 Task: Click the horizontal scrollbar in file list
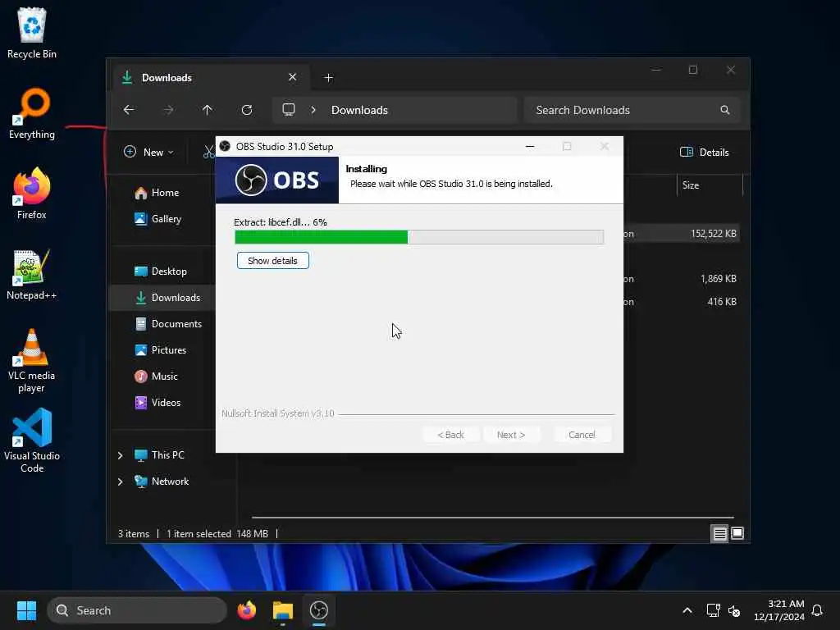pos(492,518)
